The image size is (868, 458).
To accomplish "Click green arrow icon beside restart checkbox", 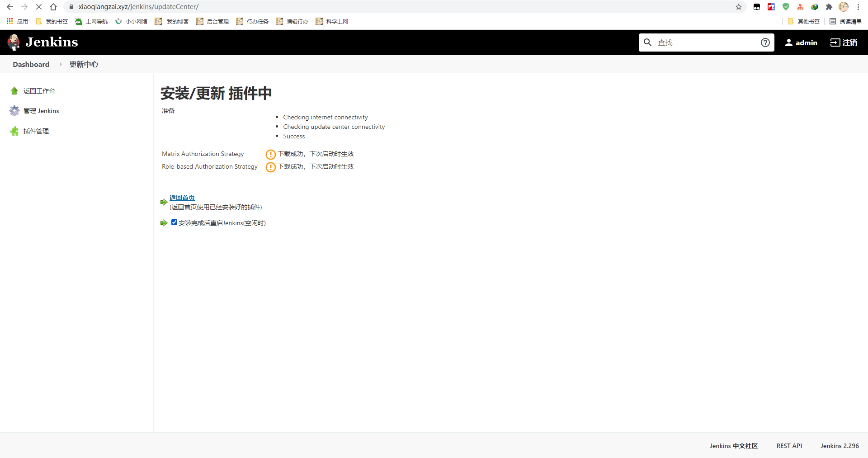I will pyautogui.click(x=164, y=223).
